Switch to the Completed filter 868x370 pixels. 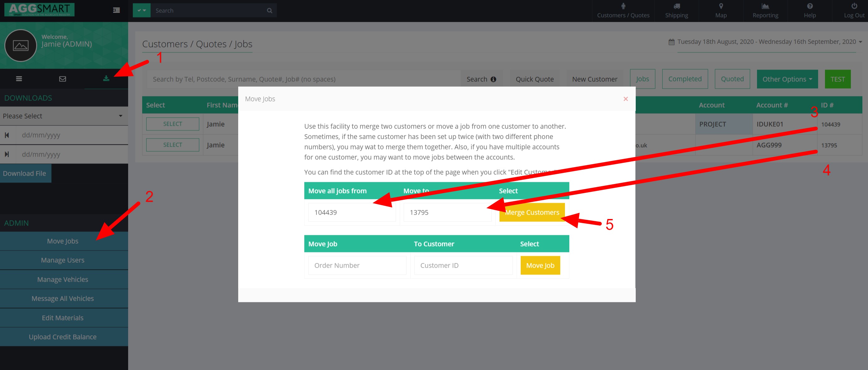click(x=685, y=79)
